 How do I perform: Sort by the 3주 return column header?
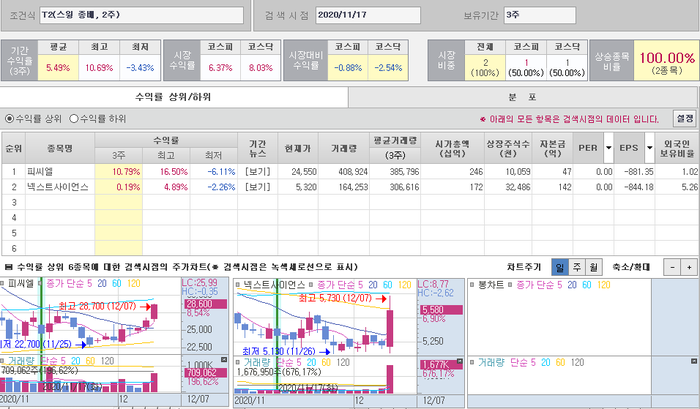click(x=118, y=155)
